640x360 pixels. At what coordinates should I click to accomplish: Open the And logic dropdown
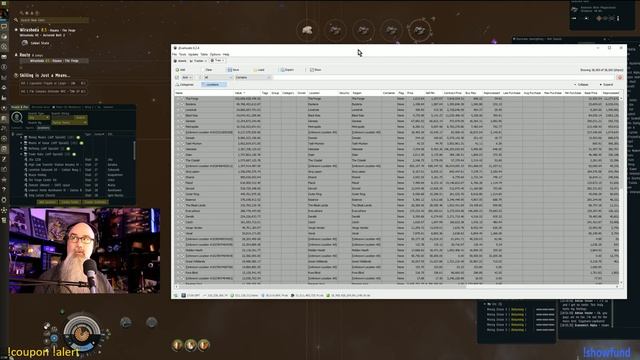(187, 77)
